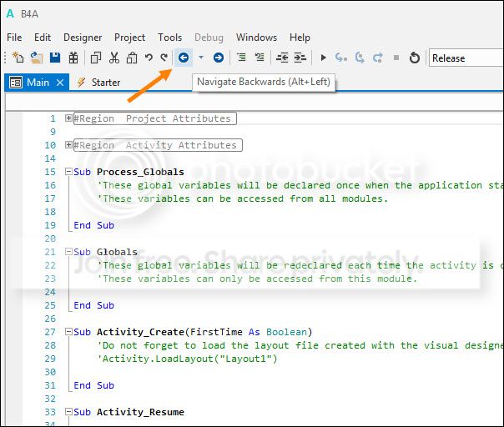Viewport: 504px width, 427px height.
Task: Click comment 'These variables can only be accessed from this module.'
Action: point(257,279)
